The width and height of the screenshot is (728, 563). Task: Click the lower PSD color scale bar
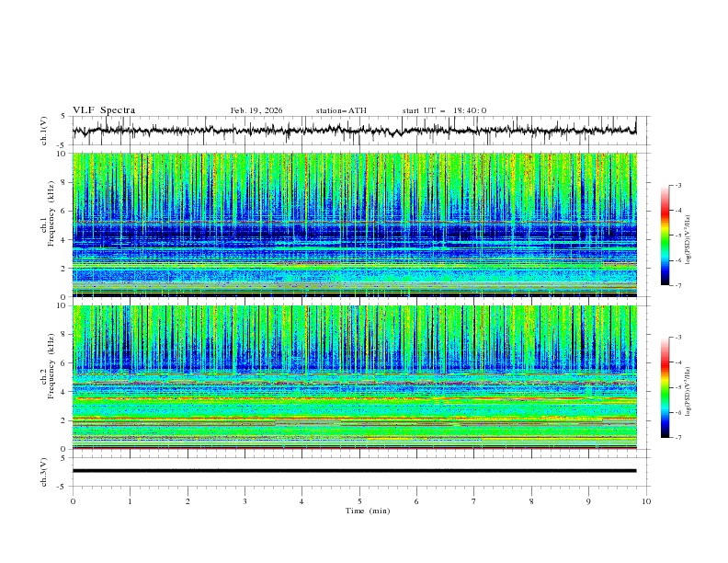665,387
